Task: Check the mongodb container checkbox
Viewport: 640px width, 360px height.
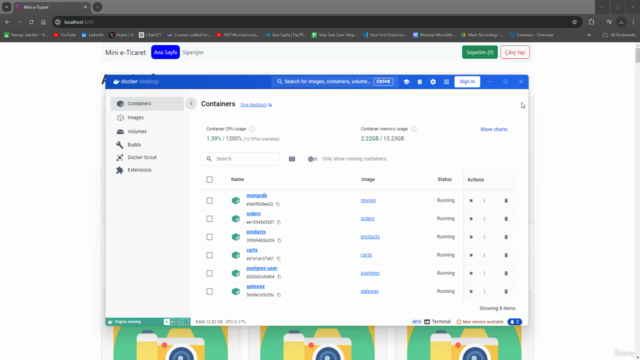Action: [209, 200]
